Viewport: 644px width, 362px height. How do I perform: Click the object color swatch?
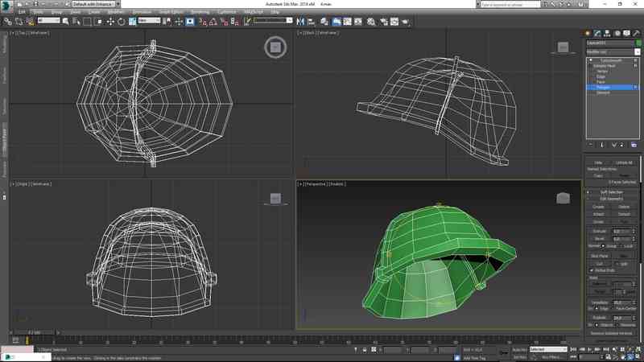coord(638,43)
